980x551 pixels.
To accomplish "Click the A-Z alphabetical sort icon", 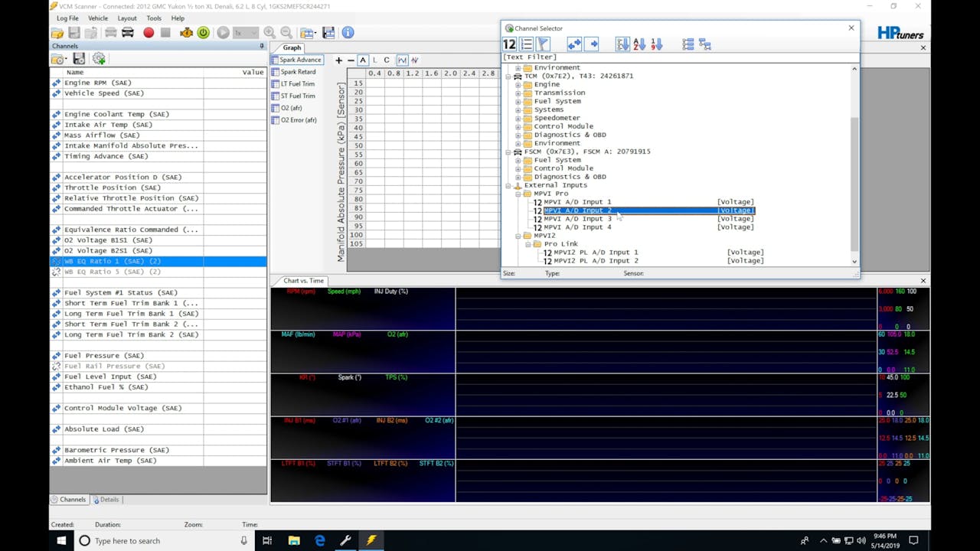I will pos(639,44).
